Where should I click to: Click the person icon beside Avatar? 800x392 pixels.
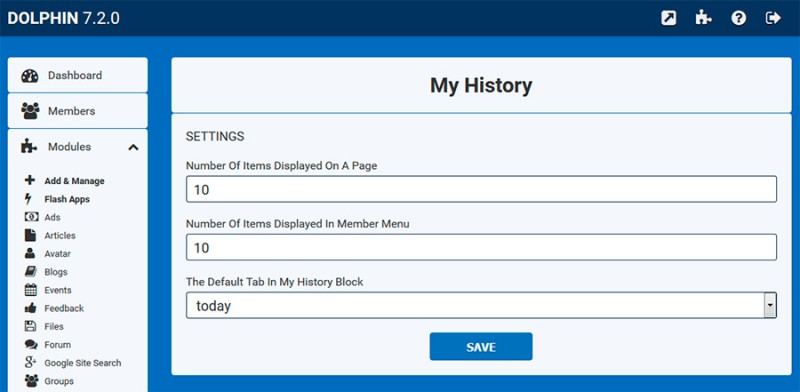point(30,253)
